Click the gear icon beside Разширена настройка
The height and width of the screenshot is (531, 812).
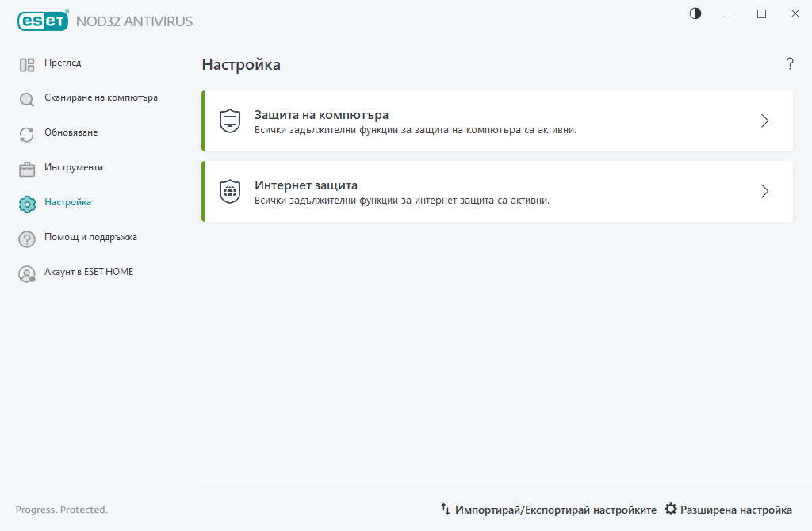point(671,510)
